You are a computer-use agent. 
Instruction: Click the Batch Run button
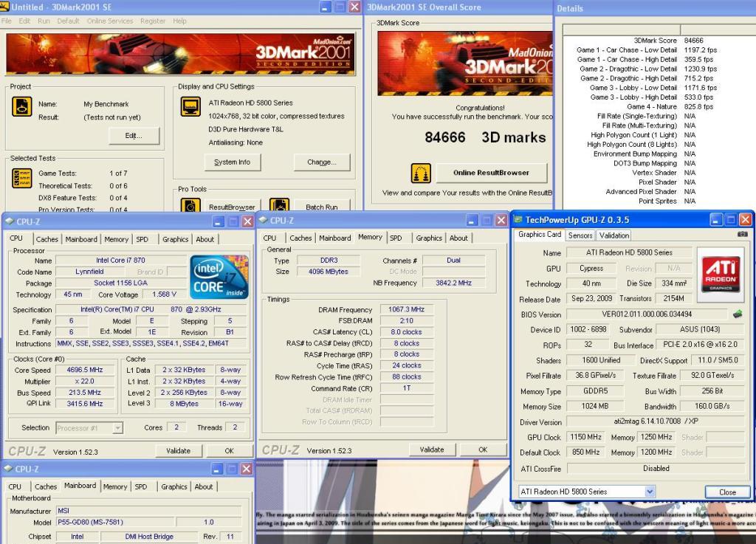(x=322, y=206)
